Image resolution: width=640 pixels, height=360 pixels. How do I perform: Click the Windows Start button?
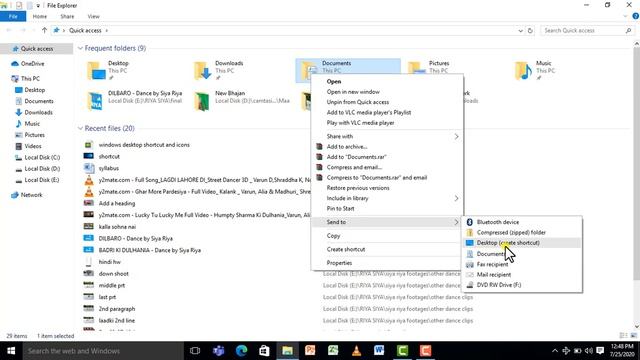[11, 351]
